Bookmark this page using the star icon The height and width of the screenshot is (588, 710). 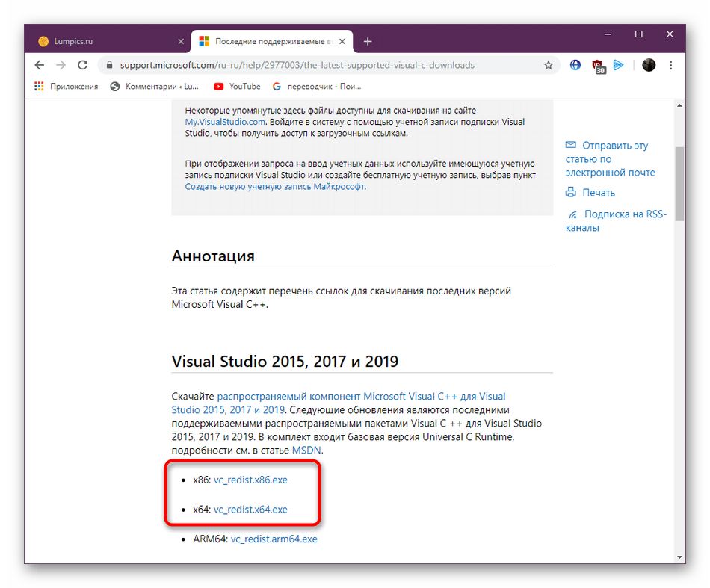549,65
